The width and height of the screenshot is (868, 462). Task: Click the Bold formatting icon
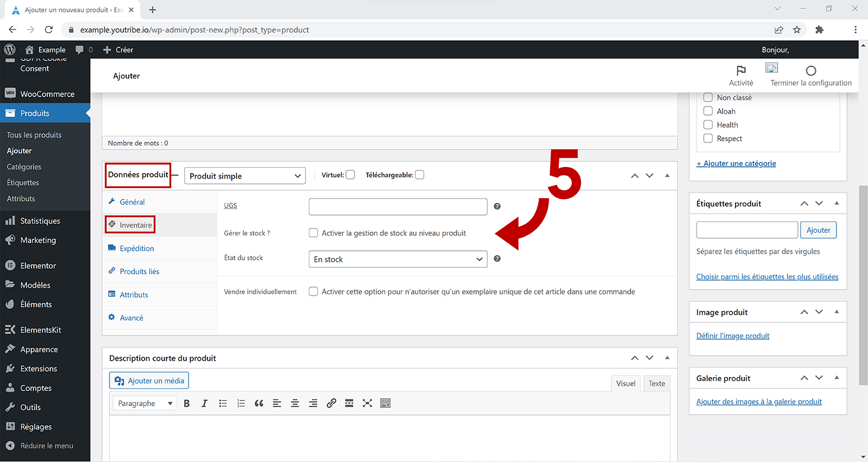pyautogui.click(x=186, y=403)
